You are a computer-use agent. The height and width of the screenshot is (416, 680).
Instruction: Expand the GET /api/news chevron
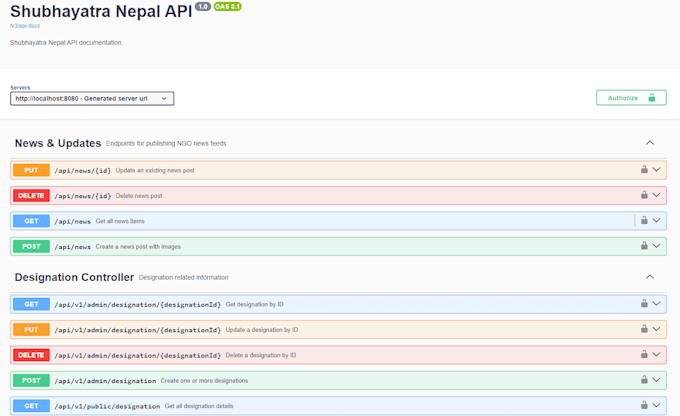click(x=656, y=220)
